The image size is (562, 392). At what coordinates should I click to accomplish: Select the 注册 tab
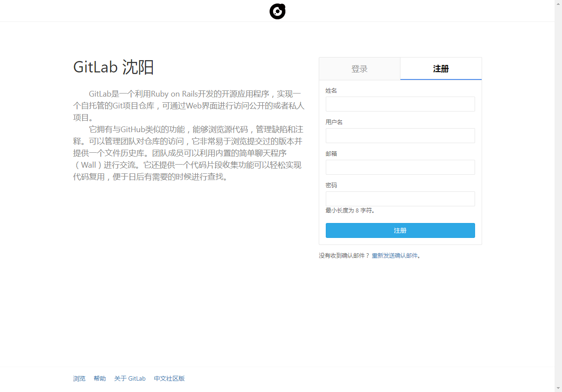coord(441,69)
